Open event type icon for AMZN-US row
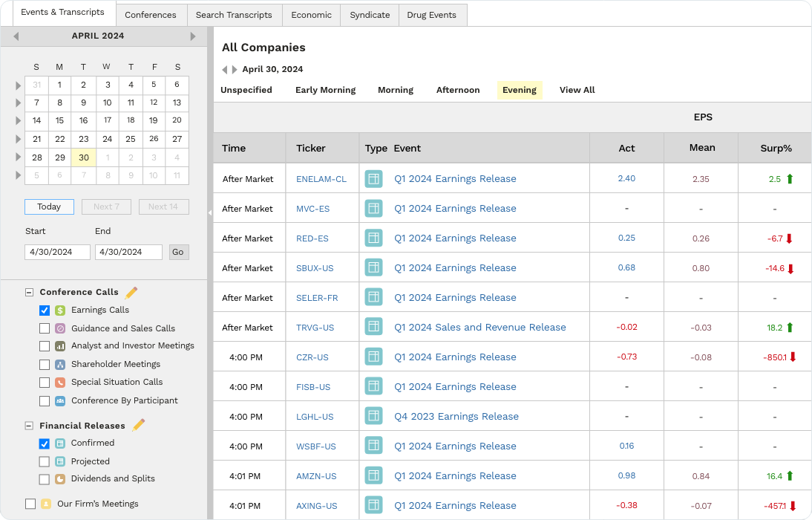The width and height of the screenshot is (812, 520). pyautogui.click(x=373, y=476)
